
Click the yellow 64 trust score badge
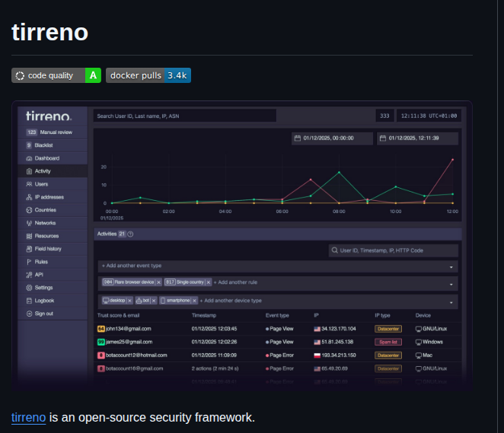[x=101, y=329]
